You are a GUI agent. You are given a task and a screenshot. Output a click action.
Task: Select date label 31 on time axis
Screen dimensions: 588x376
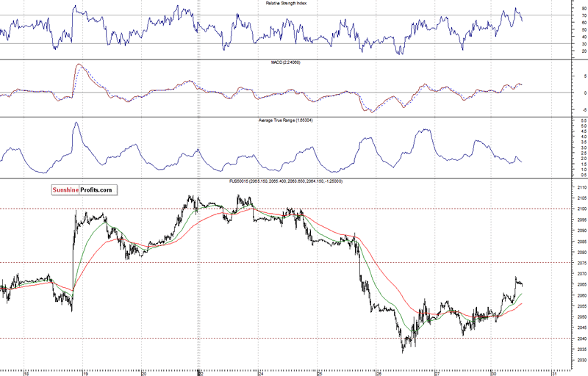tap(554, 374)
